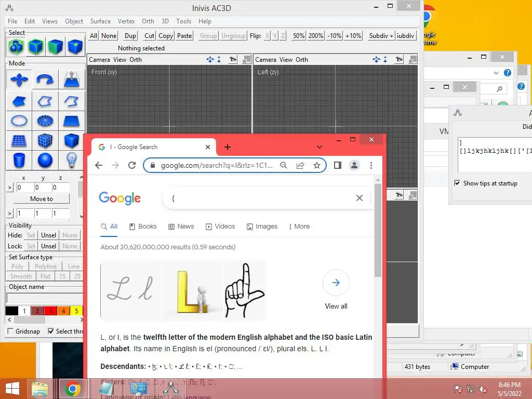Activate the Extrude mode tool
Image resolution: width=532 pixels, height=399 pixels.
(71, 79)
